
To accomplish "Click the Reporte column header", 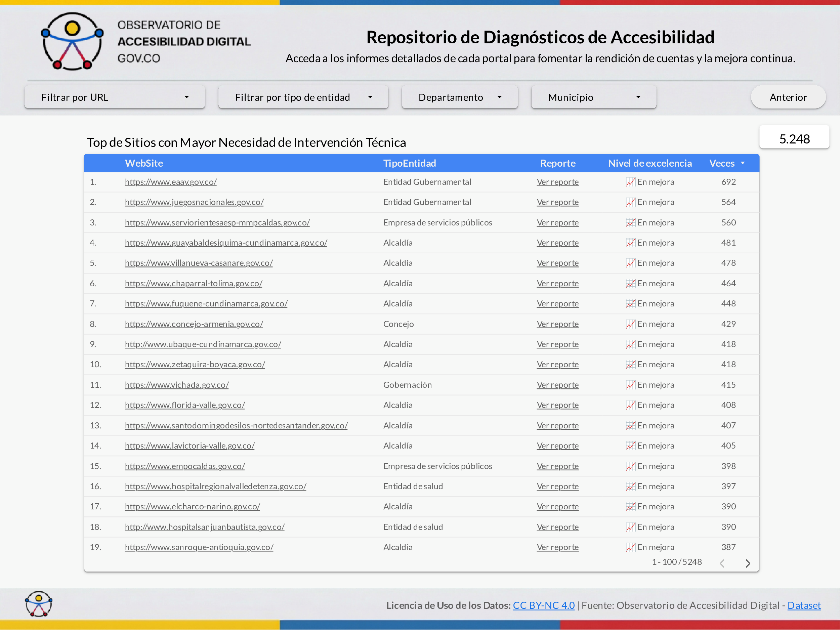I will (557, 163).
